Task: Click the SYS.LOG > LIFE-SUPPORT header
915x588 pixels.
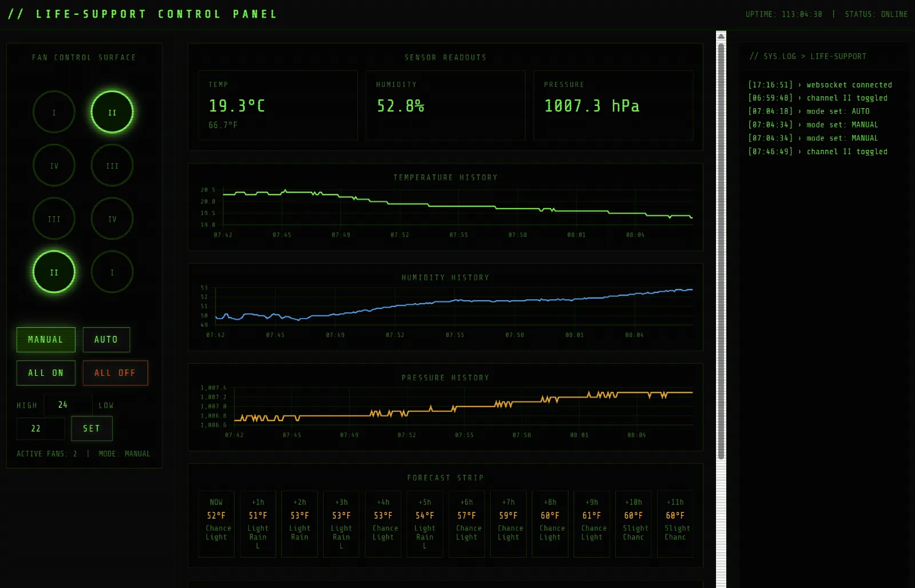Action: coord(808,56)
